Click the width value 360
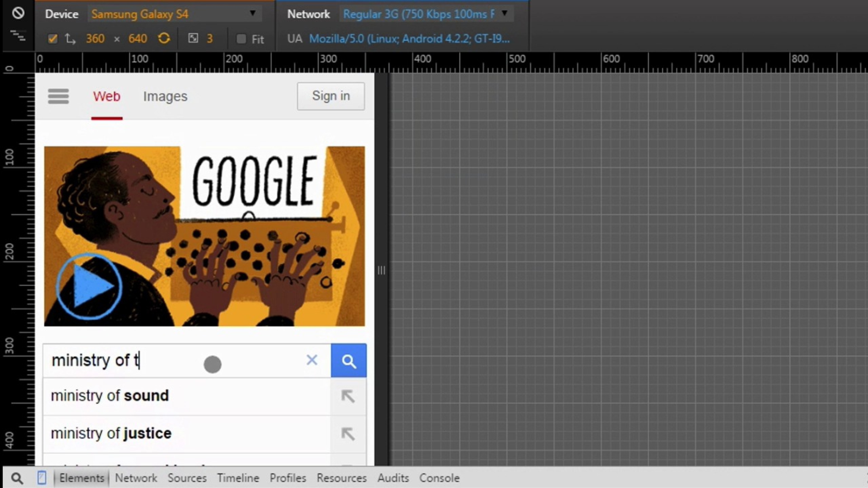Viewport: 868px width, 488px height. pyautogui.click(x=95, y=39)
